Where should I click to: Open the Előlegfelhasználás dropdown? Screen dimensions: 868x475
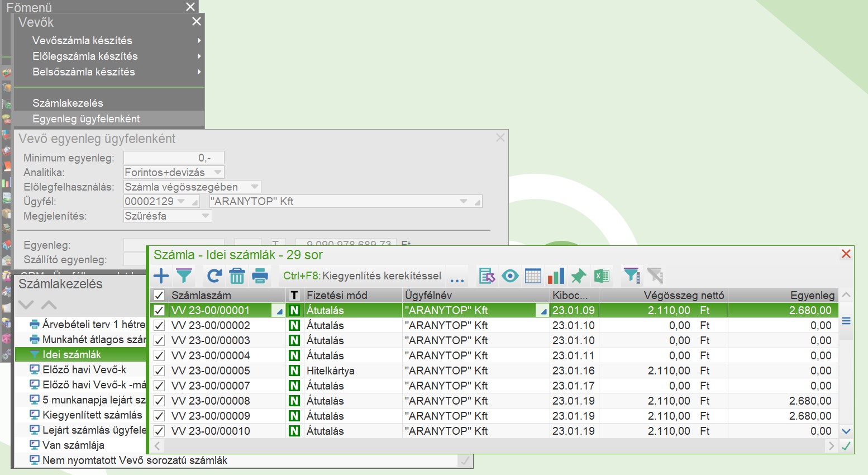[255, 187]
